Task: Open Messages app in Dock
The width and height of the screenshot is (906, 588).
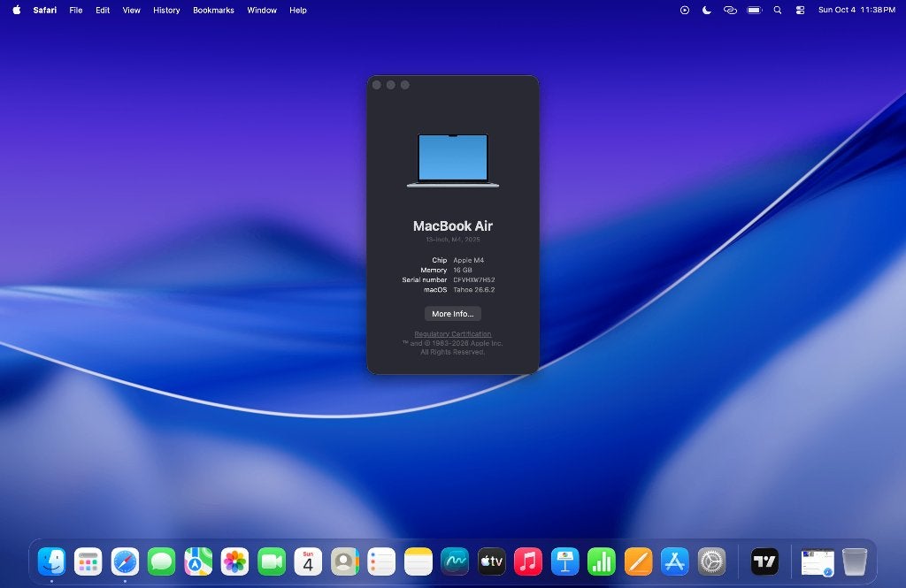Action: point(161,561)
